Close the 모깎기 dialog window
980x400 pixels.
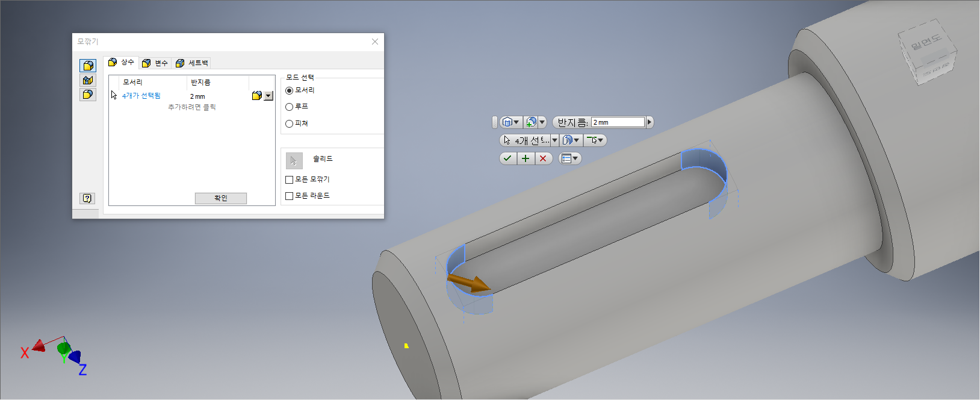pos(375,42)
